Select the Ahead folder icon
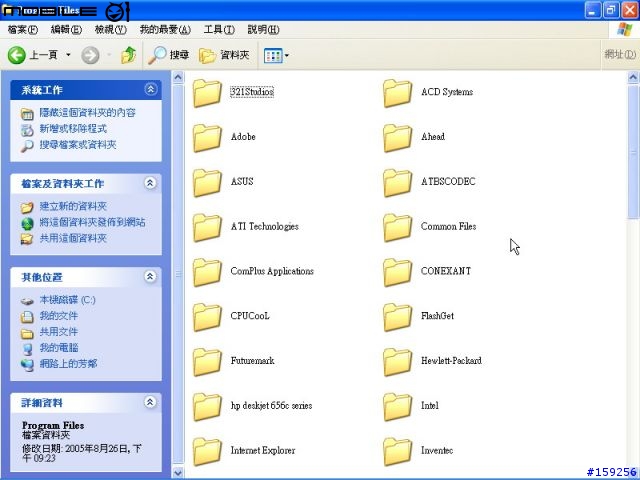This screenshot has height=480, width=640. [x=397, y=138]
